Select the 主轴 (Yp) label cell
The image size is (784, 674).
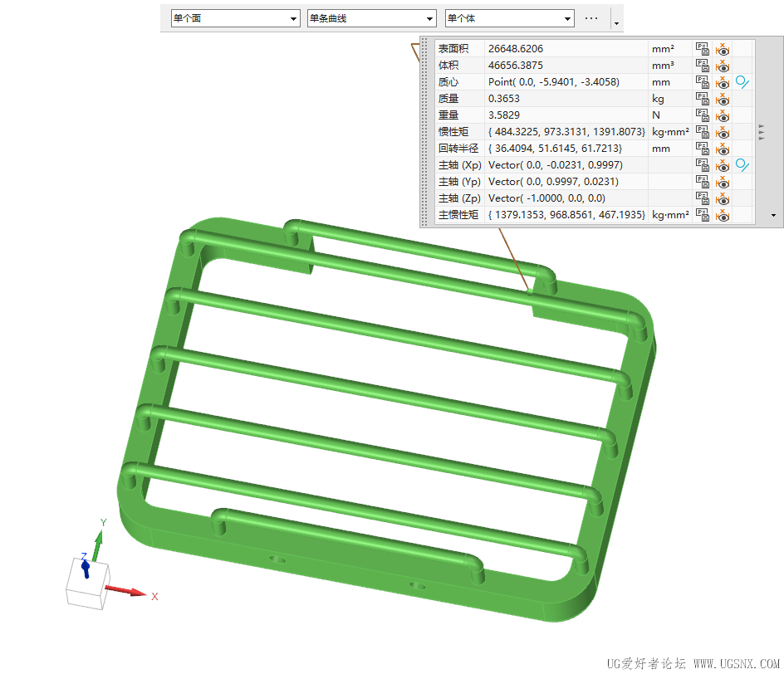point(459,181)
